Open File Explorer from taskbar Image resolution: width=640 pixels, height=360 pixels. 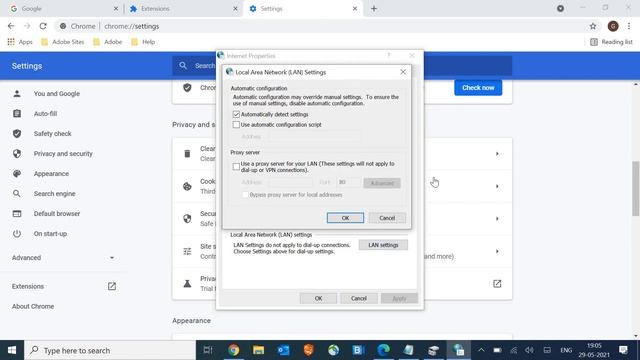pos(258,350)
